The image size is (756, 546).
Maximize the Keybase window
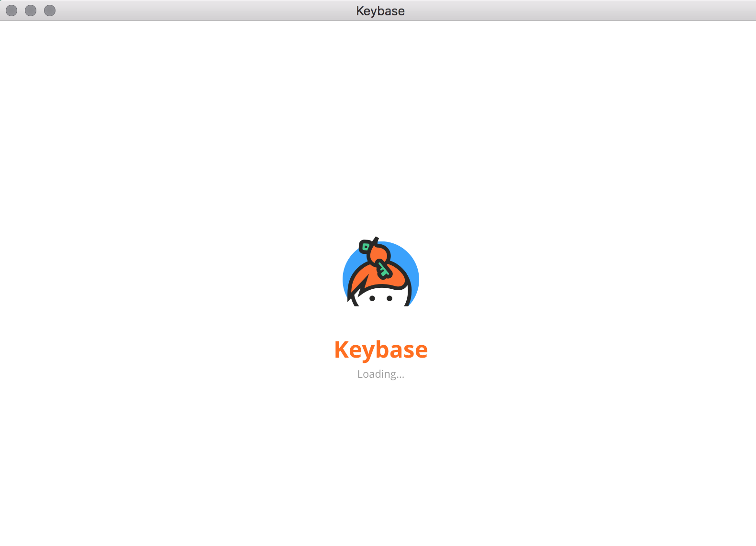(50, 11)
